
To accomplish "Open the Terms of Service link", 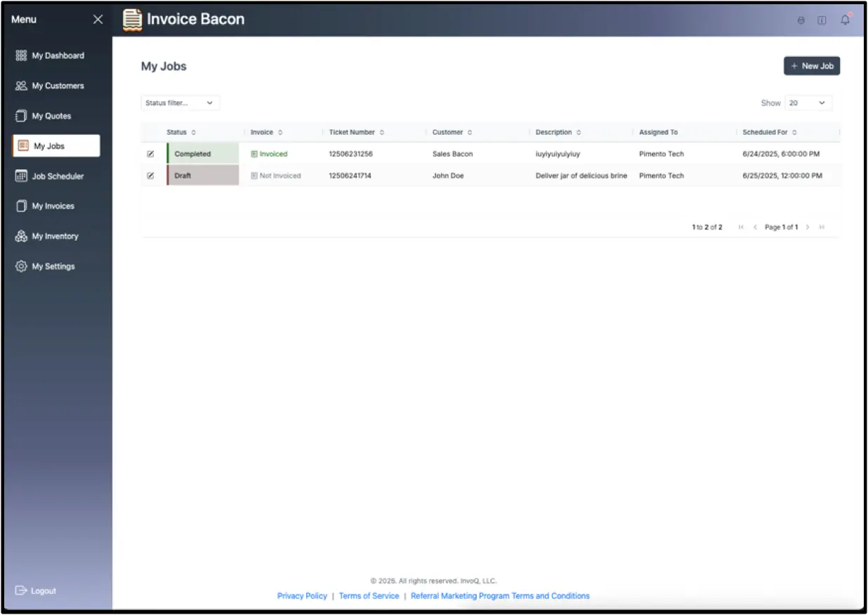I will click(369, 596).
